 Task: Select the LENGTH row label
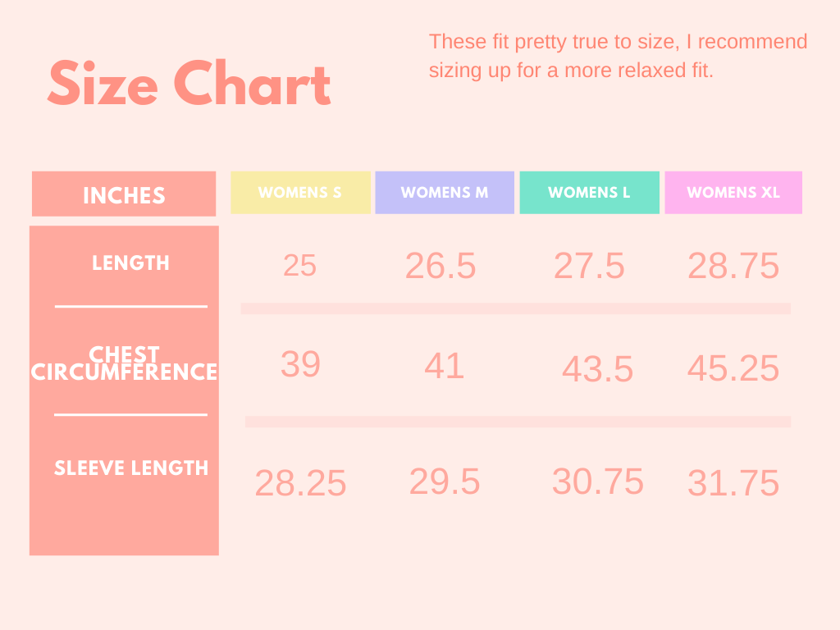pyautogui.click(x=130, y=263)
